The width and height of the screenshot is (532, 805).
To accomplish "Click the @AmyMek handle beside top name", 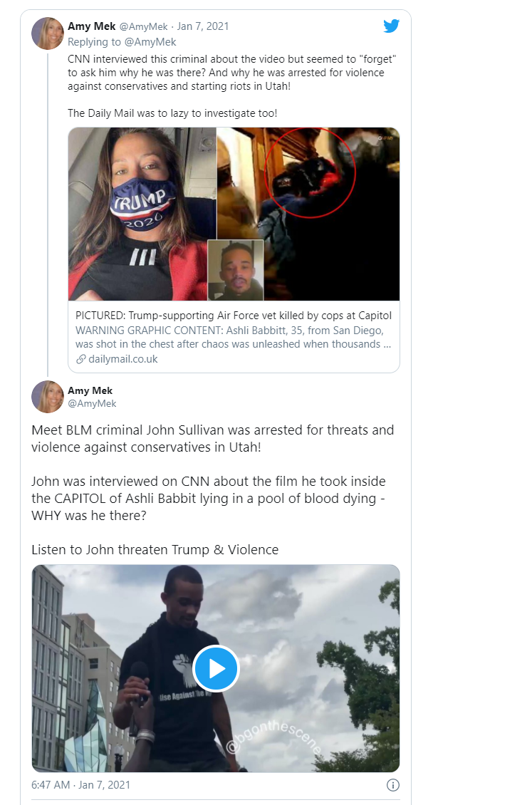I will (144, 26).
